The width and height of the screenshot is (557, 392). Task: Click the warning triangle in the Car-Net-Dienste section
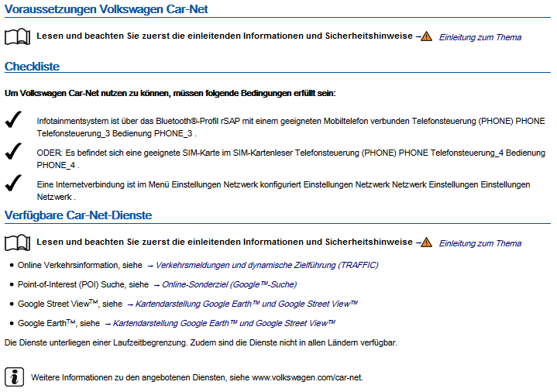(x=426, y=242)
